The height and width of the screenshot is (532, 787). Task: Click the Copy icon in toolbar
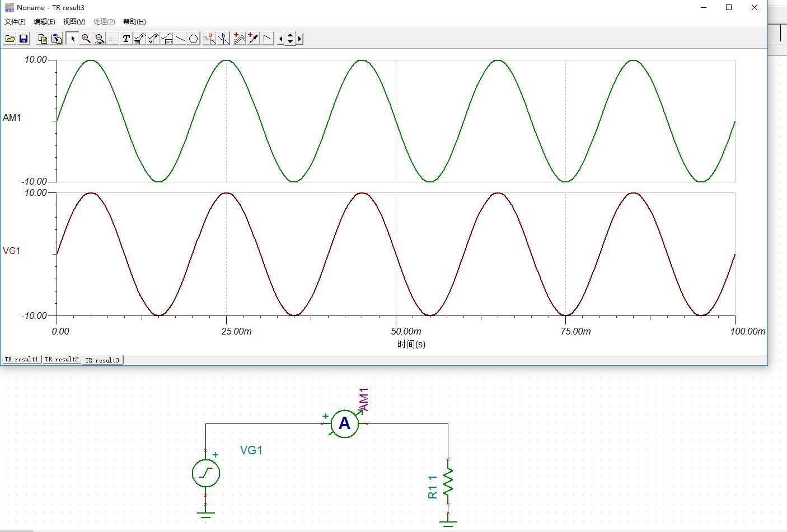click(x=43, y=39)
